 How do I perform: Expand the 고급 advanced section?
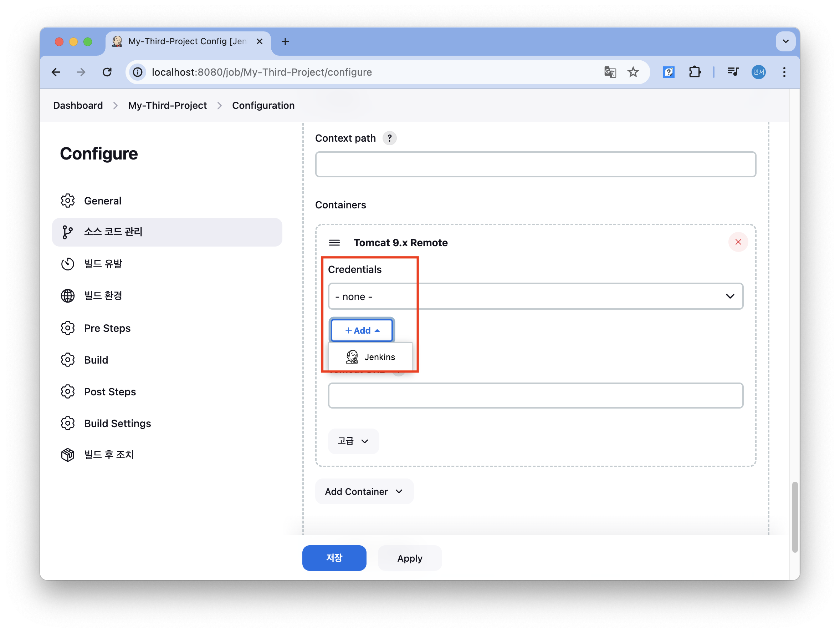tap(353, 441)
